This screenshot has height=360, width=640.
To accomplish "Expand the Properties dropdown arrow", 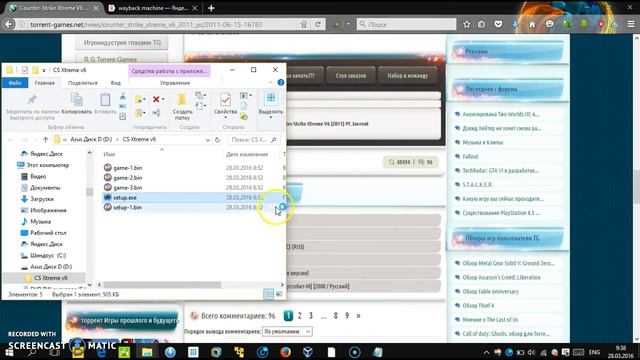I will pyautogui.click(x=225, y=118).
